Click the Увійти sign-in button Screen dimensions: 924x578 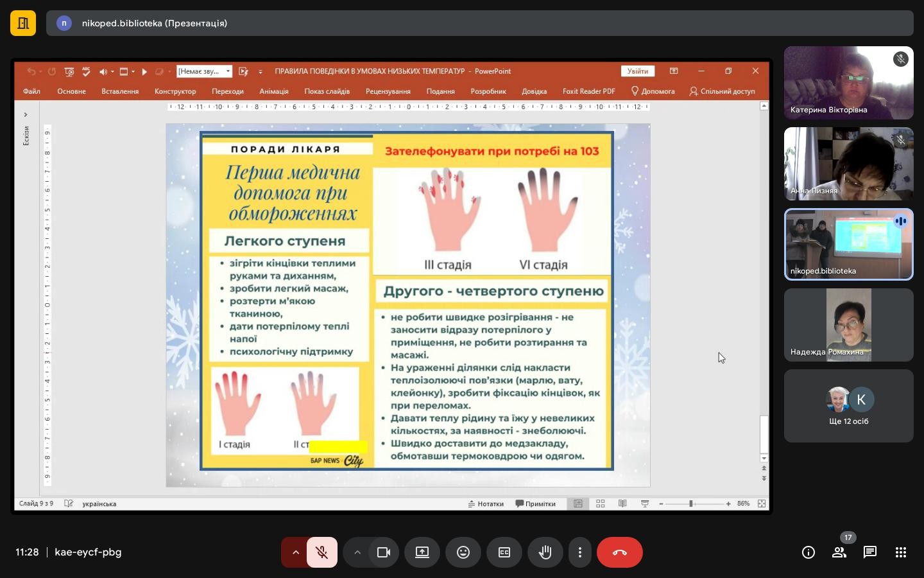pos(637,71)
